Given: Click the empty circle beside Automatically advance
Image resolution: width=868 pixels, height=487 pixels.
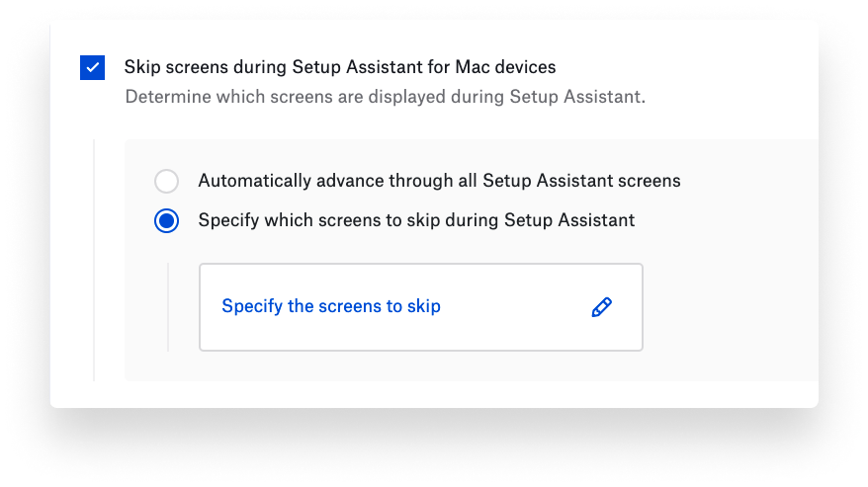Looking at the screenshot, I should pos(167,182).
